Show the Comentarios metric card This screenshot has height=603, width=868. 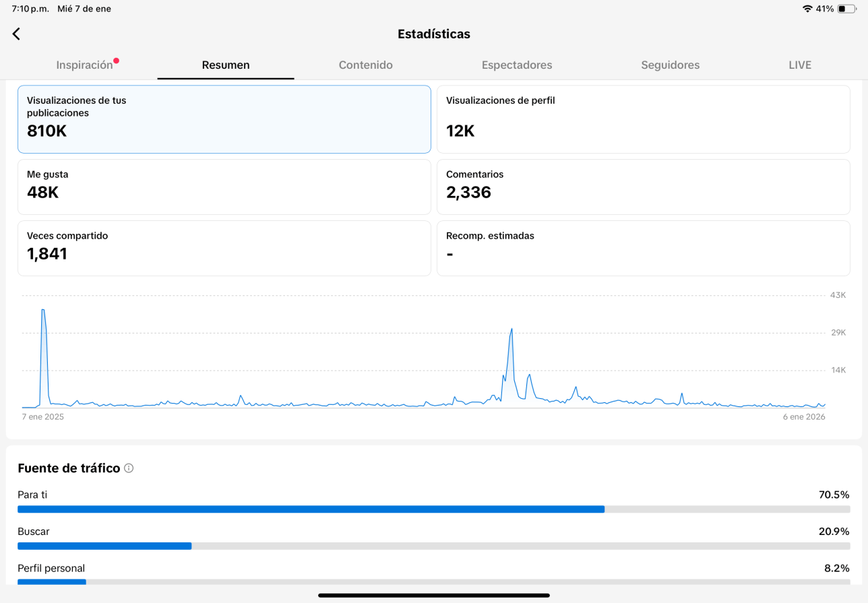(644, 187)
